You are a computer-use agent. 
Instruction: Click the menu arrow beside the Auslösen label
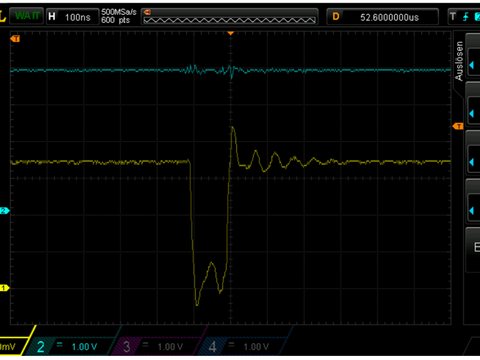pyautogui.click(x=472, y=65)
